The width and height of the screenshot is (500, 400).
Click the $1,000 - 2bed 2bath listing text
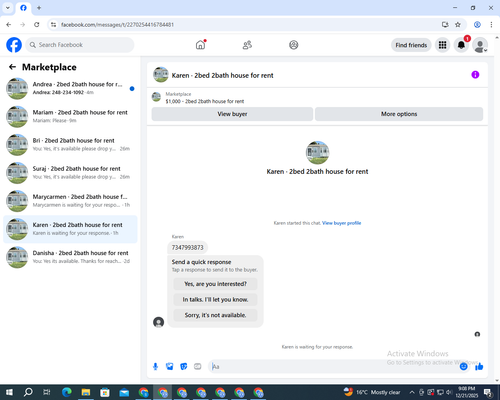coord(205,101)
